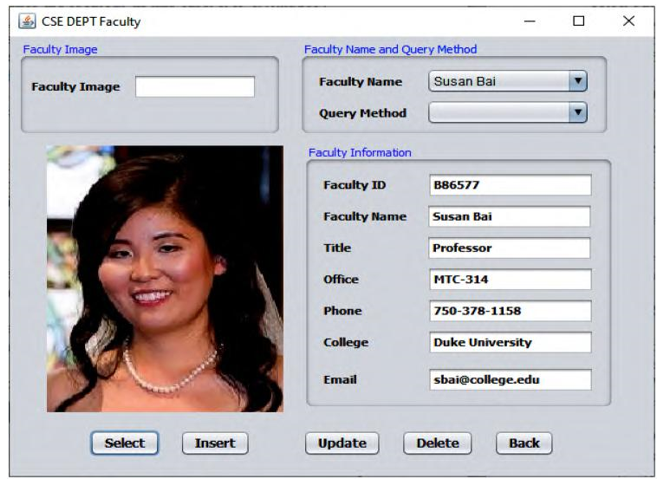The height and width of the screenshot is (487, 660).
Task: Minimize the CSE DEPT Faculty window
Action: 530,21
